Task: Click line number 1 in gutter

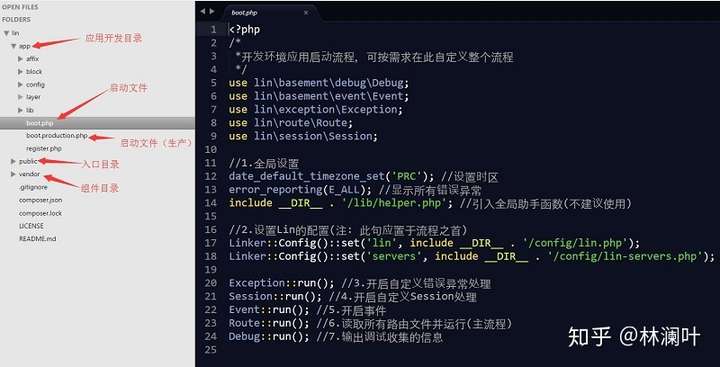Action: point(213,30)
